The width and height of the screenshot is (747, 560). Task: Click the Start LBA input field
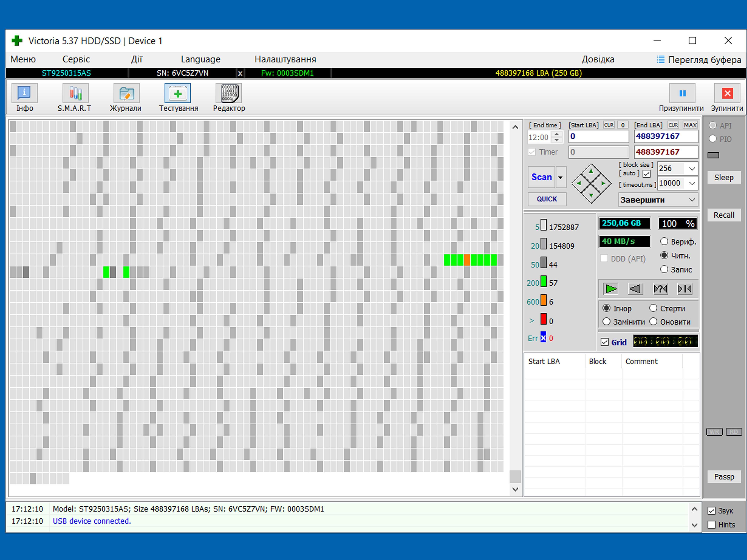pyautogui.click(x=598, y=136)
